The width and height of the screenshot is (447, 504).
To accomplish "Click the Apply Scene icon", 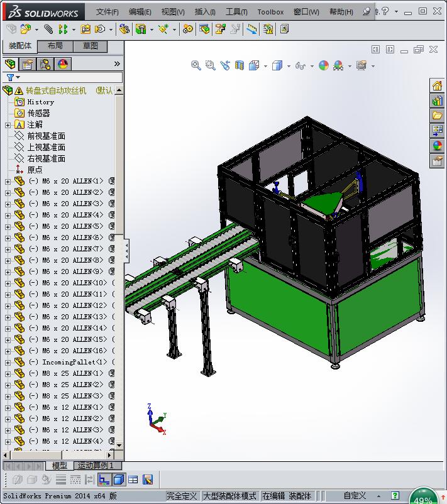I will click(x=338, y=65).
